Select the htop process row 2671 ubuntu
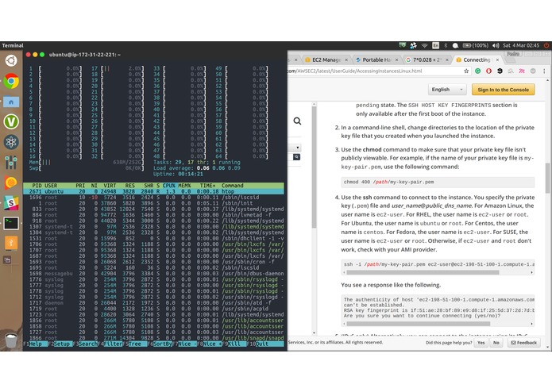The height and width of the screenshot is (392, 552). (x=153, y=191)
